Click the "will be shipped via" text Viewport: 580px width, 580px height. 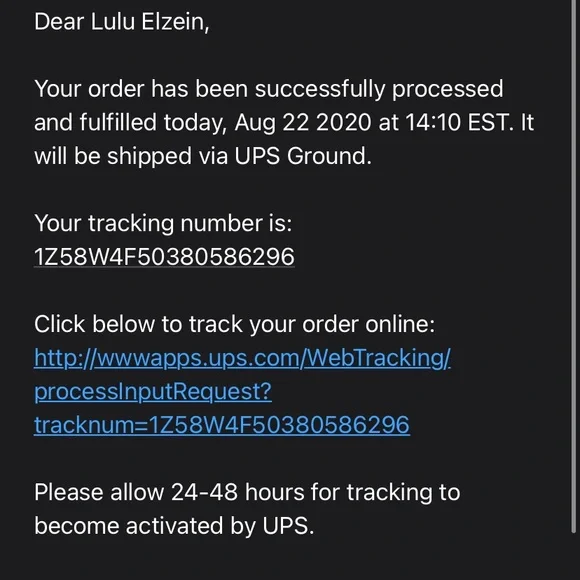[x=131, y=156]
